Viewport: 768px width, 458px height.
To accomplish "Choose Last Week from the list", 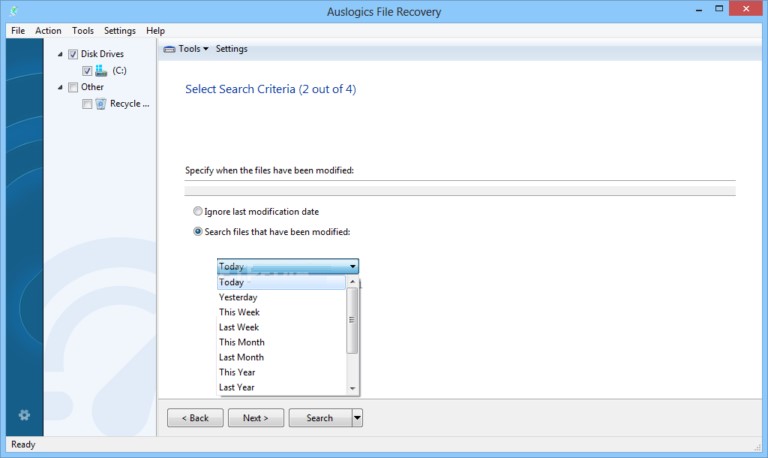I will (281, 327).
